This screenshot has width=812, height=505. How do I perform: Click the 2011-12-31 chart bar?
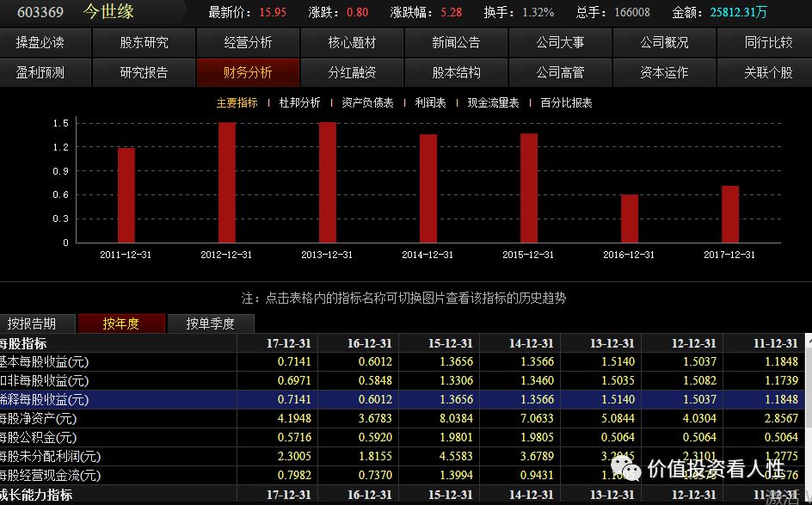[x=126, y=195]
